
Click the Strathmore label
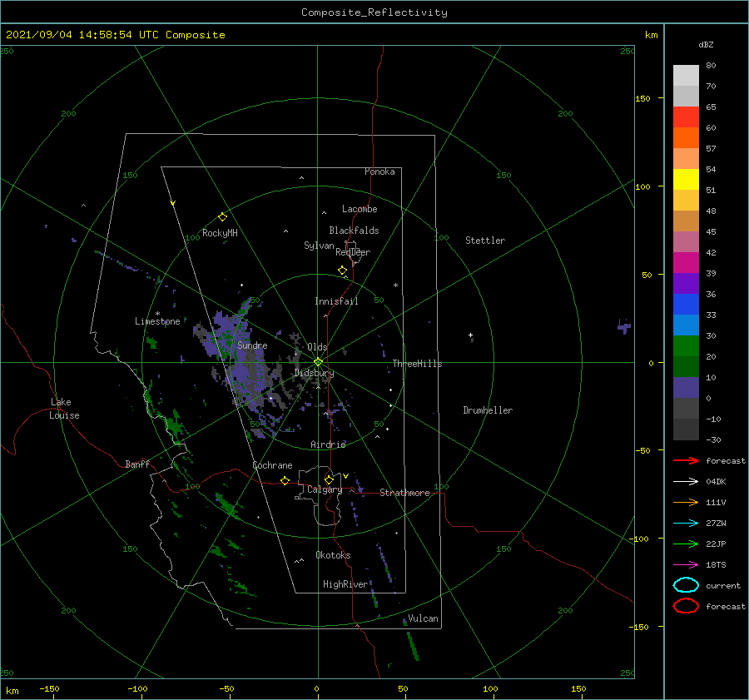[404, 493]
